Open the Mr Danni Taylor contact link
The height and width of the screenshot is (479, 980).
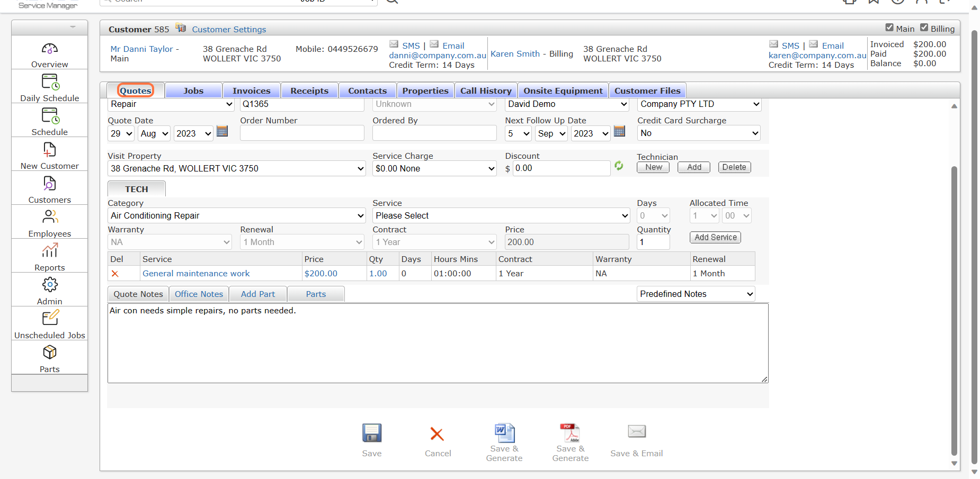coord(142,49)
